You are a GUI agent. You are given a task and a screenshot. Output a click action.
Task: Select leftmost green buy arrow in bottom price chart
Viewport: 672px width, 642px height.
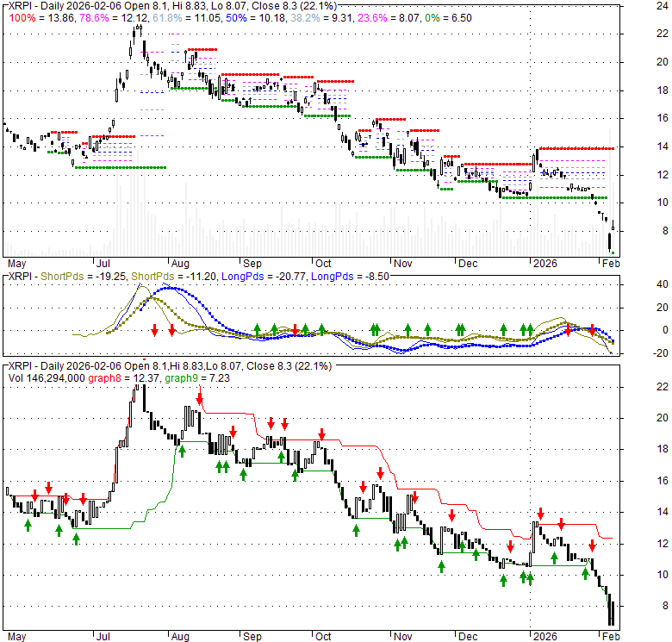click(x=28, y=523)
